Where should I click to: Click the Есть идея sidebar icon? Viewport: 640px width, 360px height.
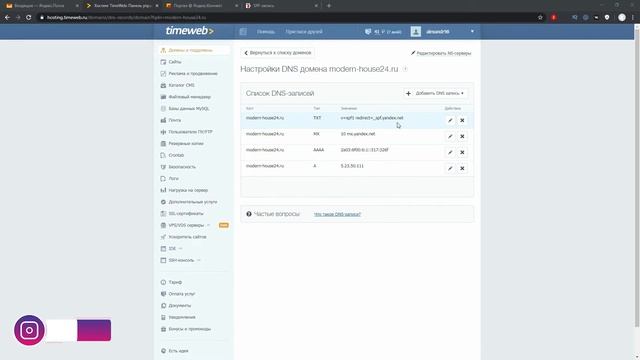click(163, 351)
